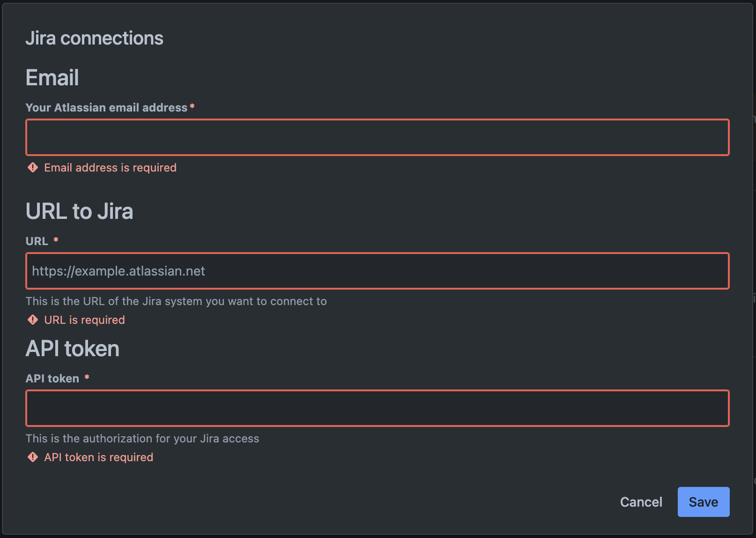Click the asterisk beside the API token label
Image resolution: width=756 pixels, height=538 pixels.
pos(87,378)
